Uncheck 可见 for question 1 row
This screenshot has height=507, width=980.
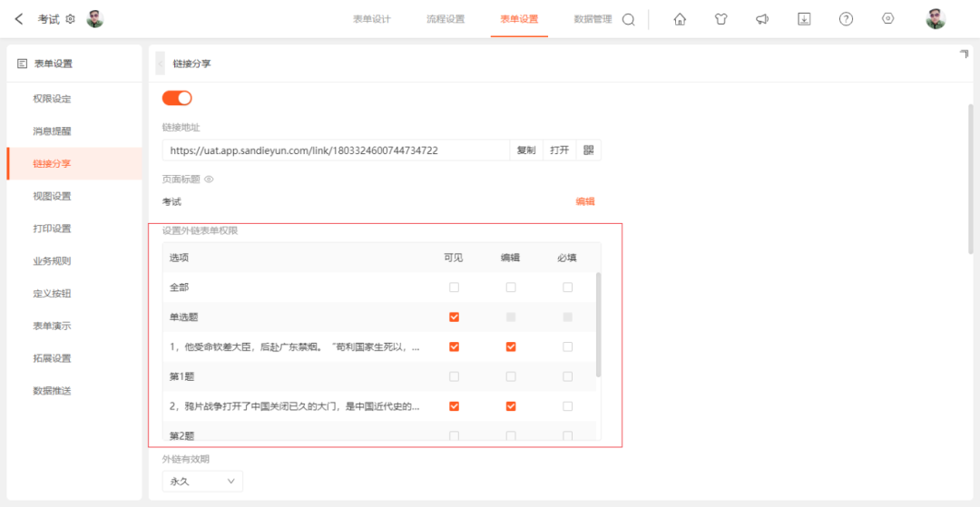(x=455, y=346)
